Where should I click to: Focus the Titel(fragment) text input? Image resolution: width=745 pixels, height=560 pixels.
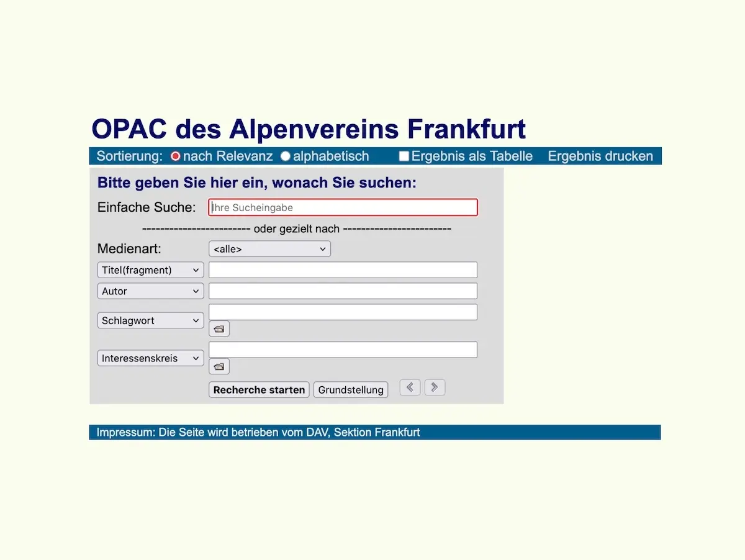[x=343, y=270]
